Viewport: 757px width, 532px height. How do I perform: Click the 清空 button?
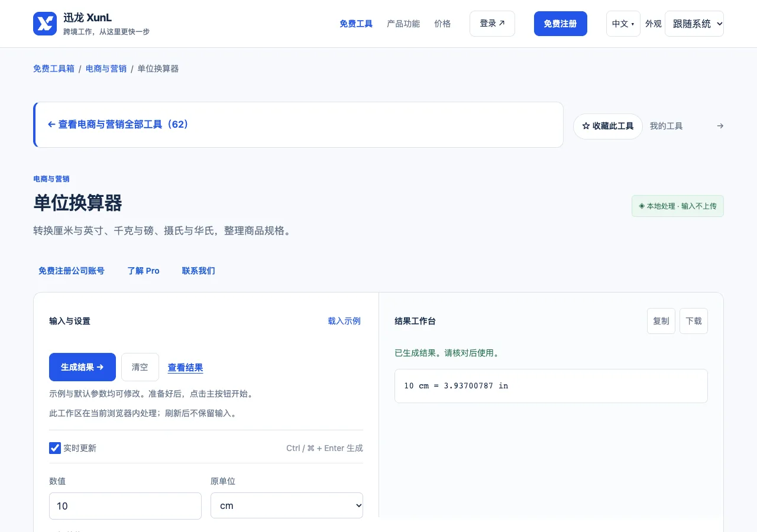coord(140,367)
